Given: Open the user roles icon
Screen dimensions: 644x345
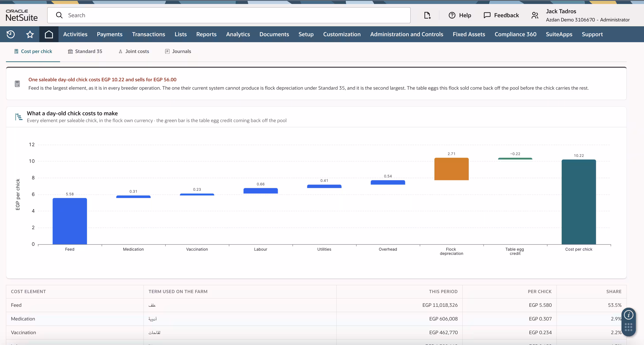Looking at the screenshot, I should pos(535,15).
